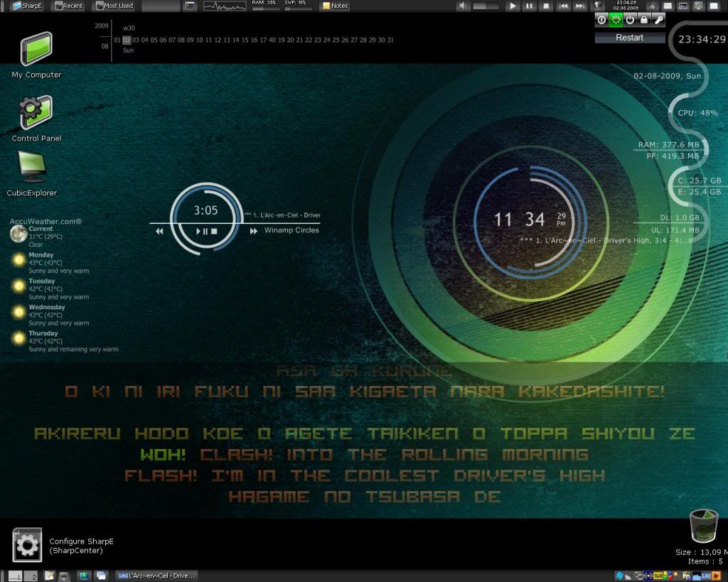Toggle play/pause in Winamp Circles widget
728x582 pixels.
[202, 231]
